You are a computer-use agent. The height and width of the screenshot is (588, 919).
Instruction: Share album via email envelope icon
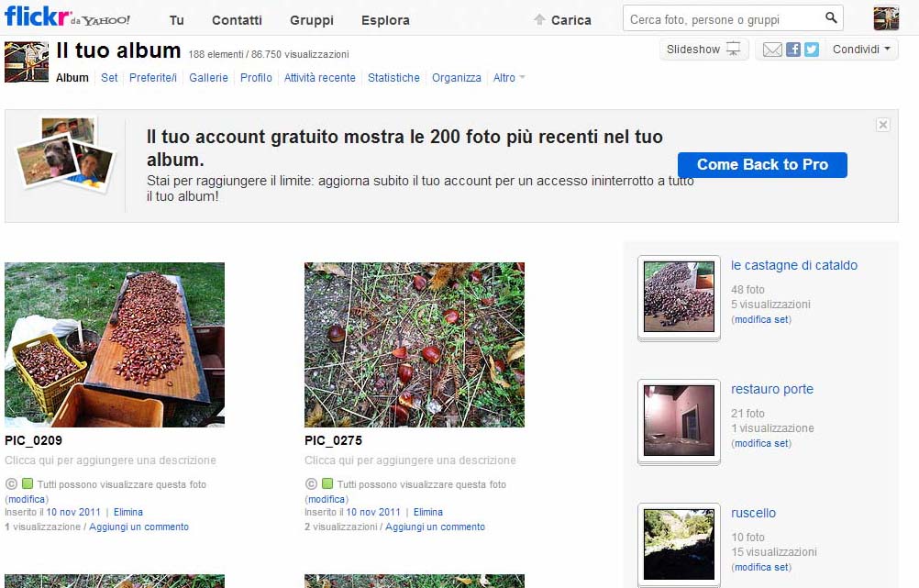coord(772,50)
